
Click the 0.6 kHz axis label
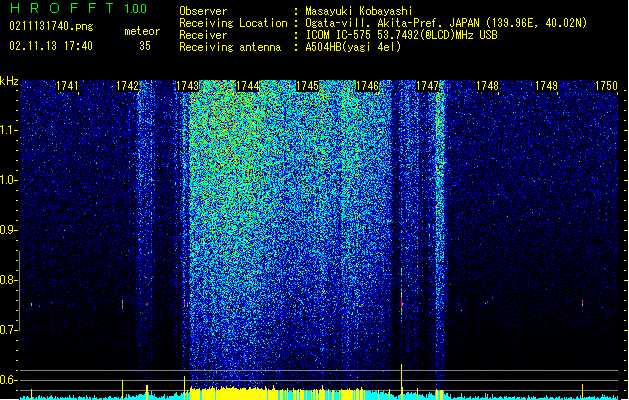[x=8, y=380]
